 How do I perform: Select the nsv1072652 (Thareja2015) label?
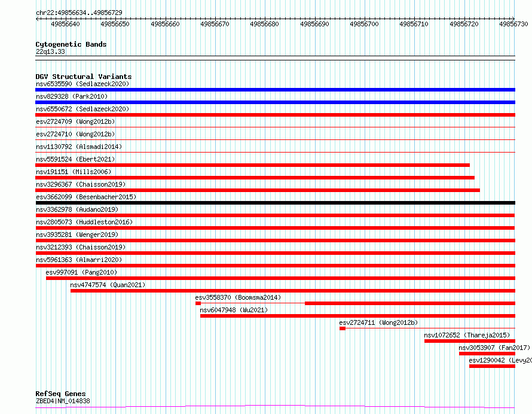point(467,335)
